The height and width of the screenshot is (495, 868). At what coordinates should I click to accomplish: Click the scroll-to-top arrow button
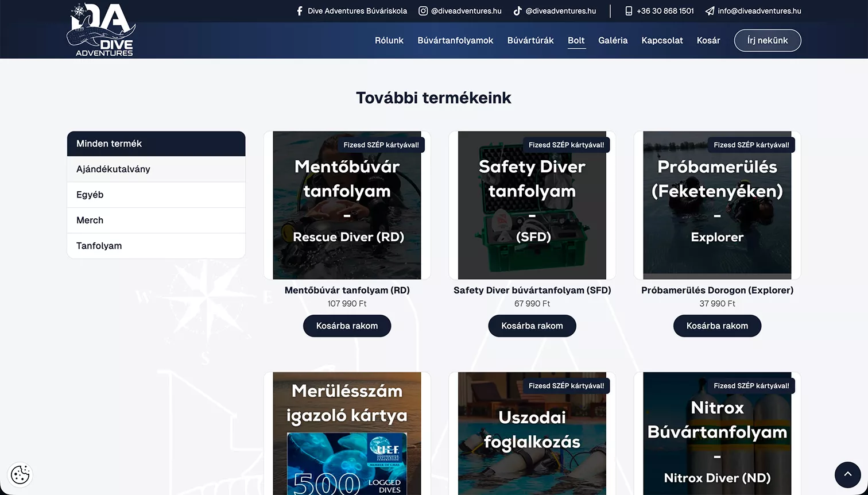coord(847,474)
